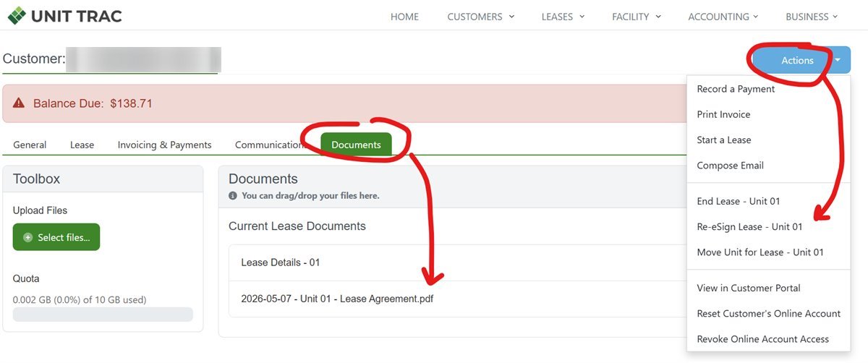Click the quota usage text 0.002 GB

(x=80, y=299)
